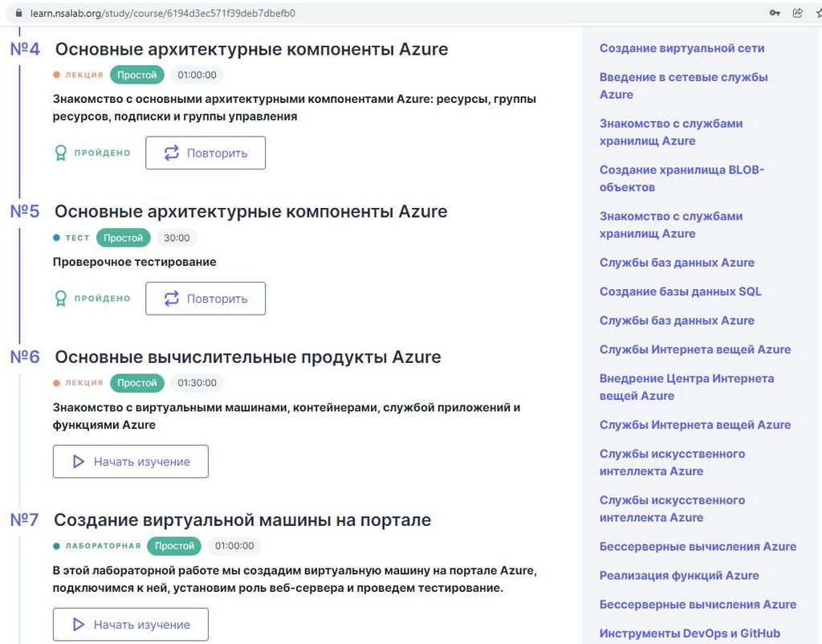Image resolution: width=822 pixels, height=644 pixels.
Task: Click the №7 lesson number
Action: tap(25, 520)
